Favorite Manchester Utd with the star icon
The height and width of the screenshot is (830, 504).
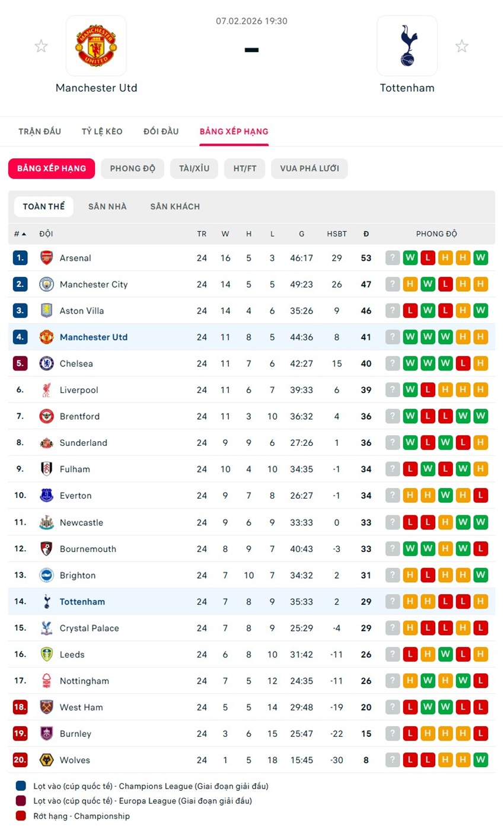[41, 46]
